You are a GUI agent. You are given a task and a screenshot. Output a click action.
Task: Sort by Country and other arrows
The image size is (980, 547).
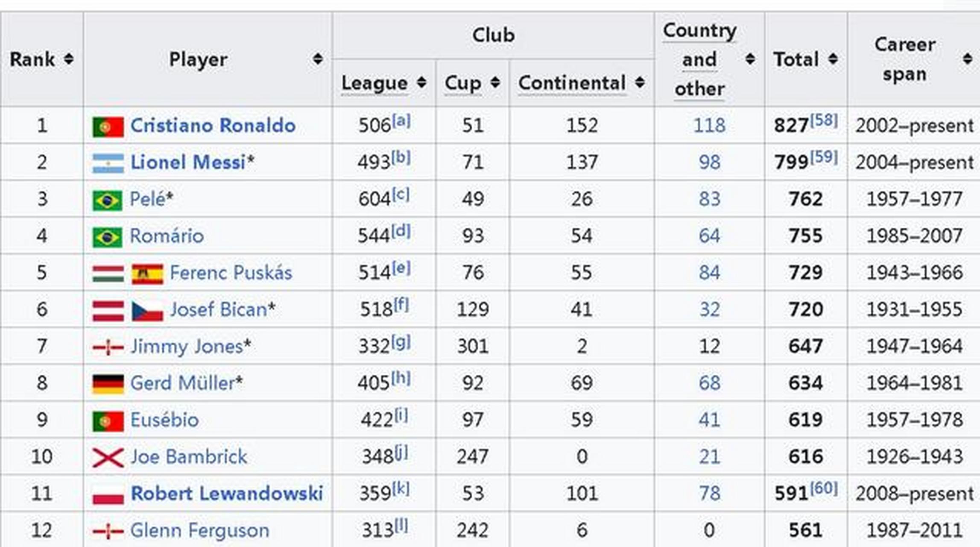[x=750, y=59]
